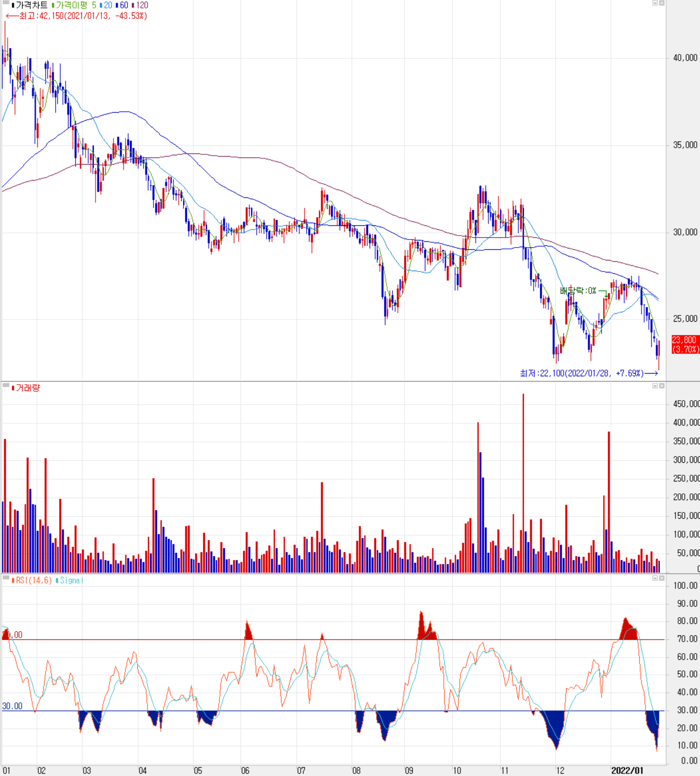Click the gray handle of RSI panel
Viewport: 700px width, 776px height.
(6, 577)
